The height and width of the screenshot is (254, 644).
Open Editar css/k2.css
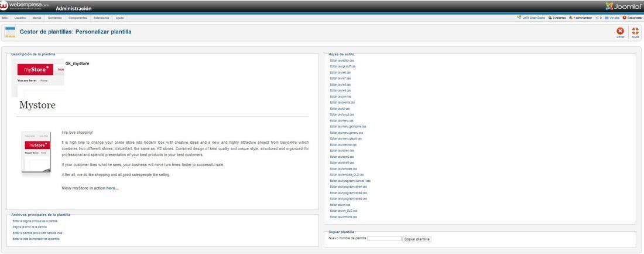point(340,109)
